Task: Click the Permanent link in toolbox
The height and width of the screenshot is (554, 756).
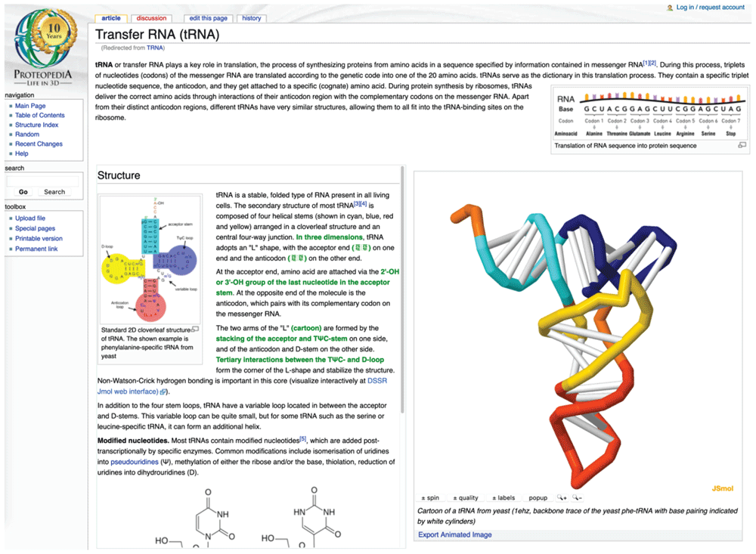Action: click(36, 249)
